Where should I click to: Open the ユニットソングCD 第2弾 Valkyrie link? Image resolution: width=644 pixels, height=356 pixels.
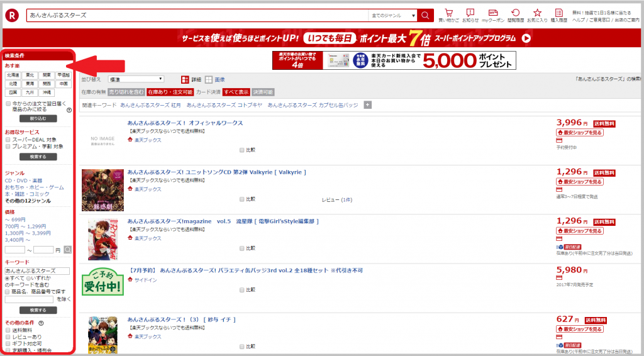(x=216, y=172)
